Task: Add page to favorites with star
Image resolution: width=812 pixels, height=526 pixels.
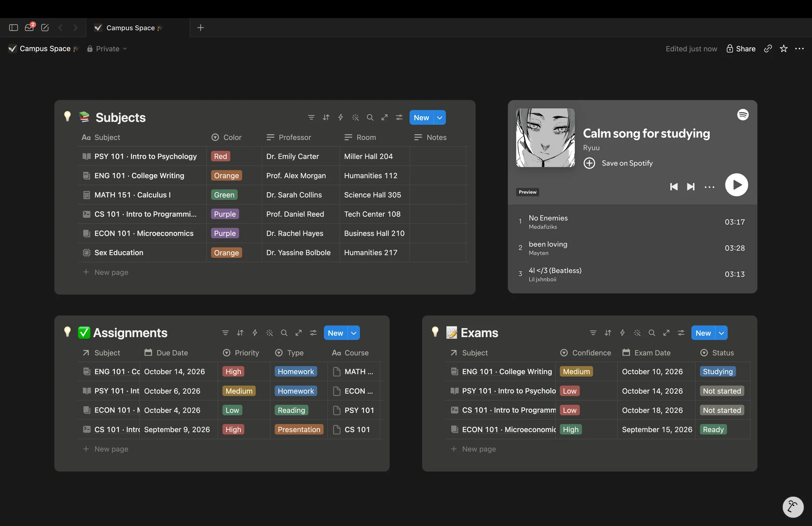Action: pos(784,49)
